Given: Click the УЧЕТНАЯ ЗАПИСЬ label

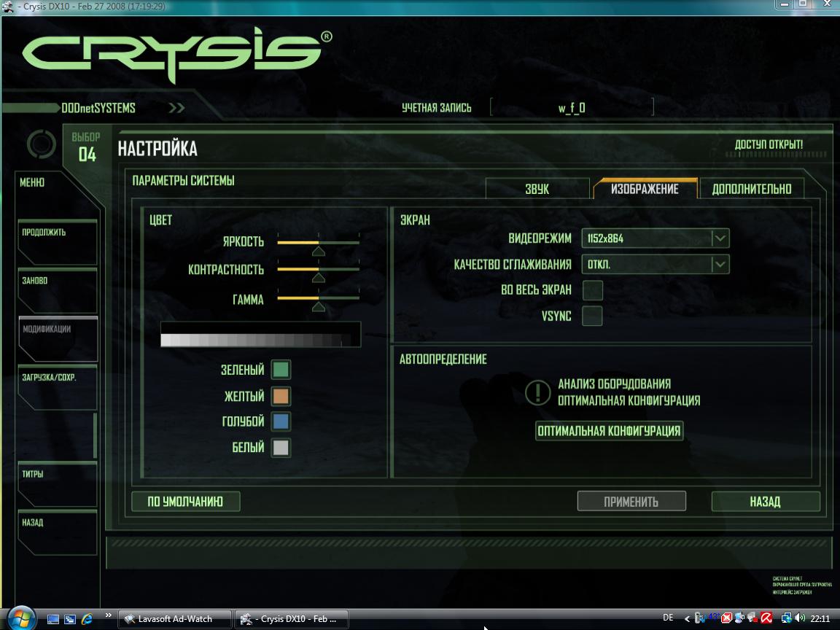Looking at the screenshot, I should click(437, 108).
